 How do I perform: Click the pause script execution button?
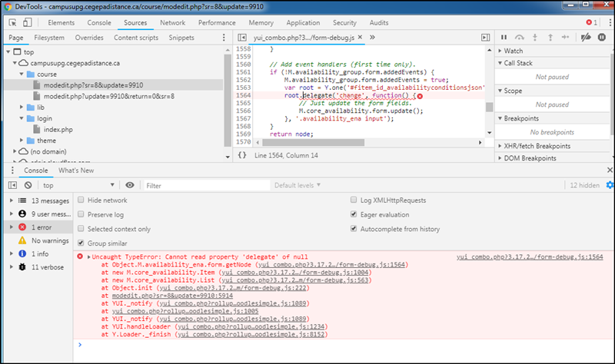coord(504,37)
